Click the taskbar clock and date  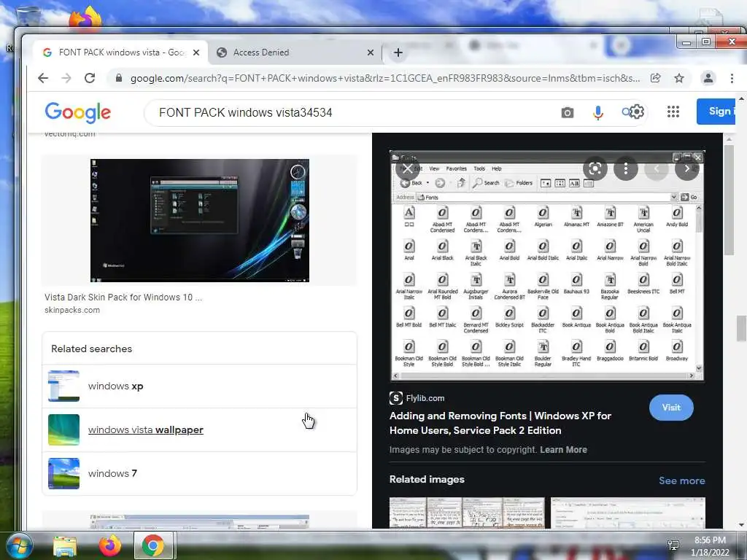[x=710, y=546]
